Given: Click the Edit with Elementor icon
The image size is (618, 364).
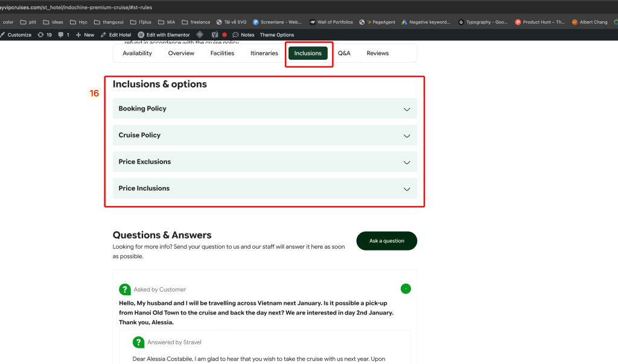Looking at the screenshot, I should [141, 35].
